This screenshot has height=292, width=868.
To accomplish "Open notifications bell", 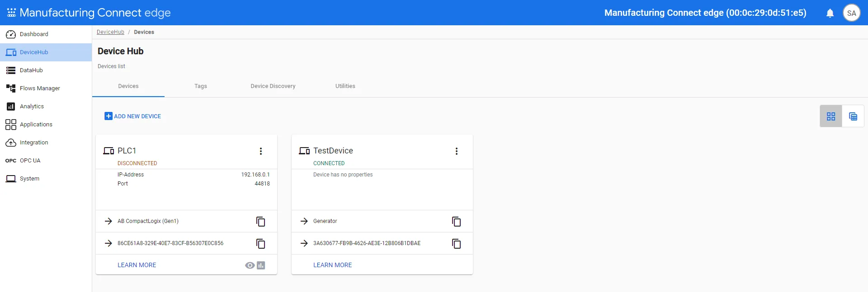I will point(830,13).
